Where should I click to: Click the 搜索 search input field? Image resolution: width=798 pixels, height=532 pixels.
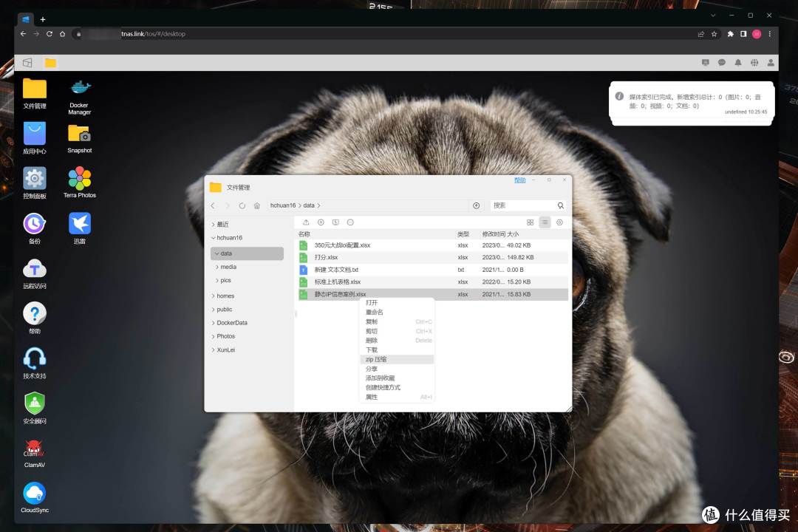click(522, 205)
